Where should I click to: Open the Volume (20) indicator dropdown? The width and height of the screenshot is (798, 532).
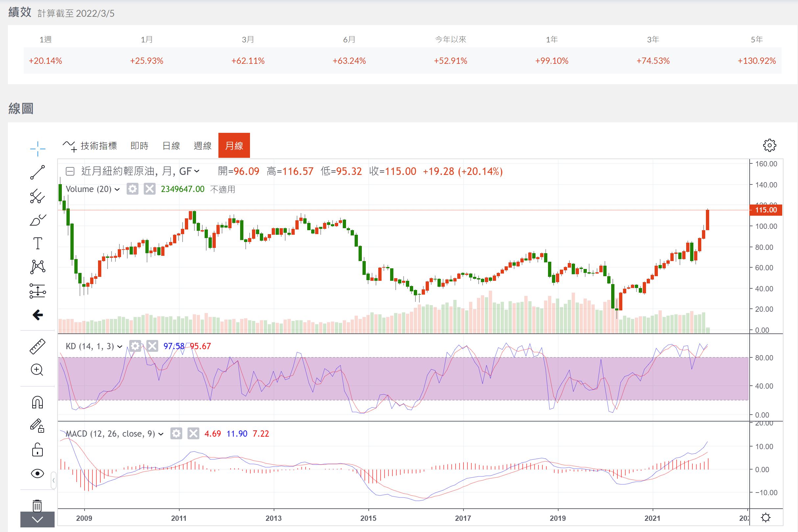point(117,189)
